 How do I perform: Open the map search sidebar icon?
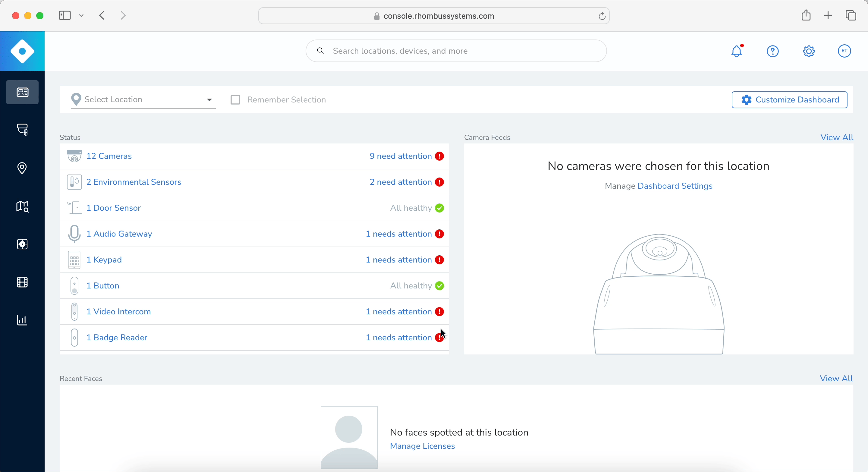pyautogui.click(x=22, y=206)
